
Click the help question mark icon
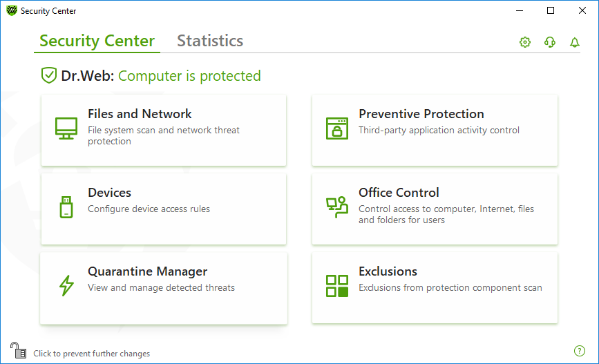[580, 351]
